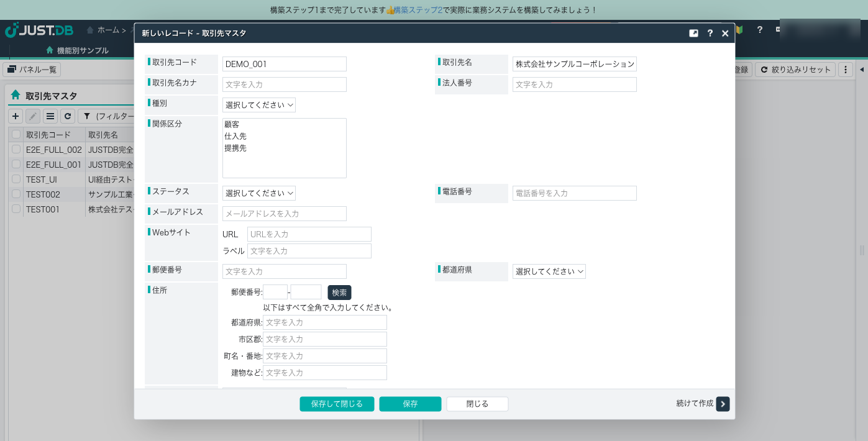Click the 閉じる button

point(477,404)
